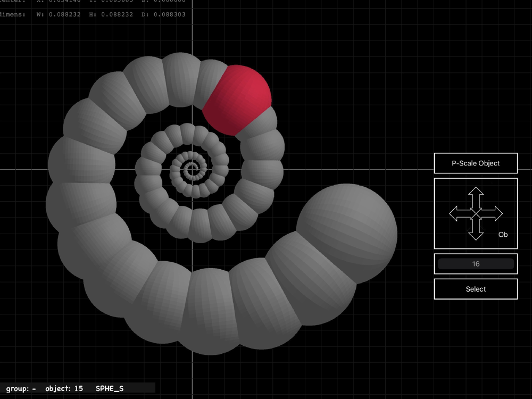Image resolution: width=532 pixels, height=399 pixels.
Task: Click the group: - status label
Action: (21, 388)
